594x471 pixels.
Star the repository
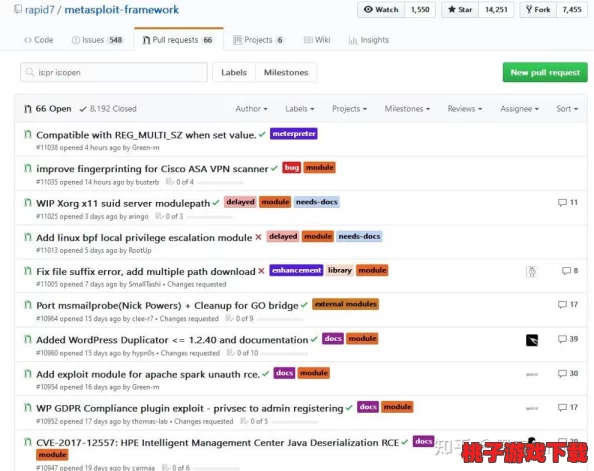click(460, 9)
